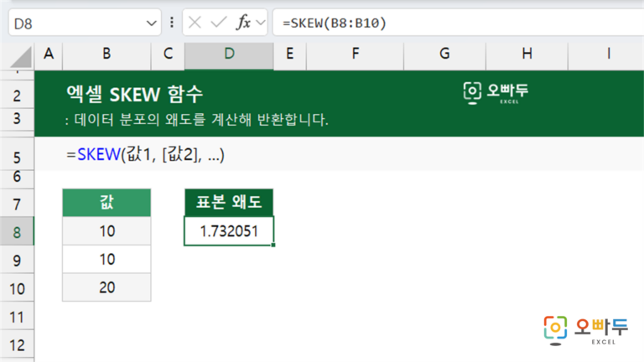Click the formula bar with =SKEW(B8:B10)
The width and height of the screenshot is (644, 362).
[458, 23]
